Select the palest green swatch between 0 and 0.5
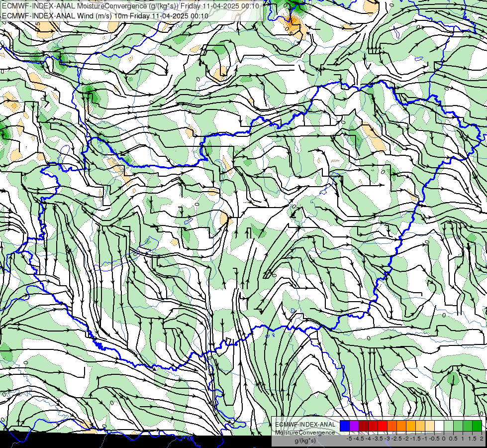The image size is (487, 448). click(449, 426)
